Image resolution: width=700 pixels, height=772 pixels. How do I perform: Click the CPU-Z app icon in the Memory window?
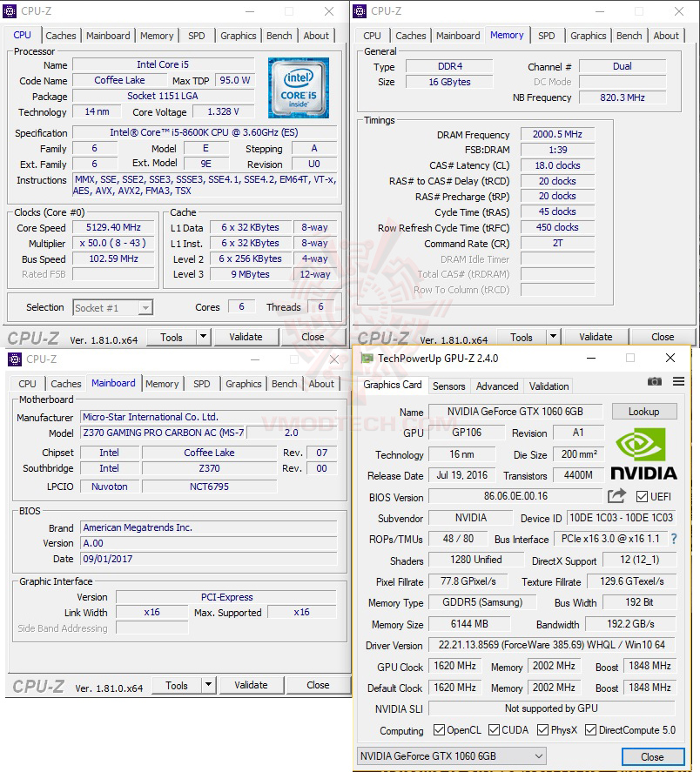(360, 10)
